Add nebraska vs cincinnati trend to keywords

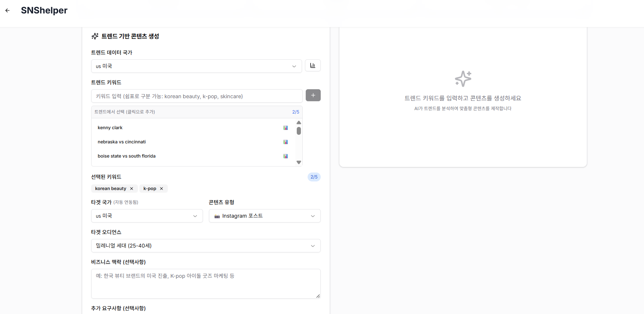[193, 142]
